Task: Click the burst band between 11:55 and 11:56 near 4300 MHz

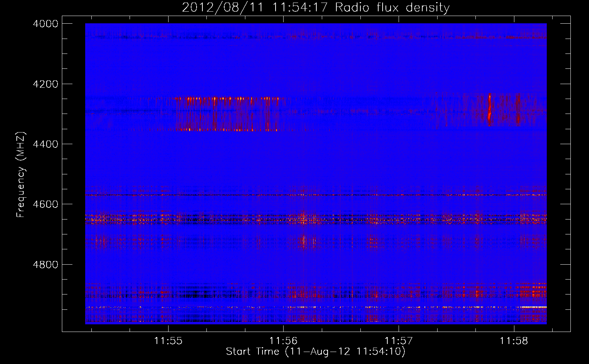Action: click(228, 114)
